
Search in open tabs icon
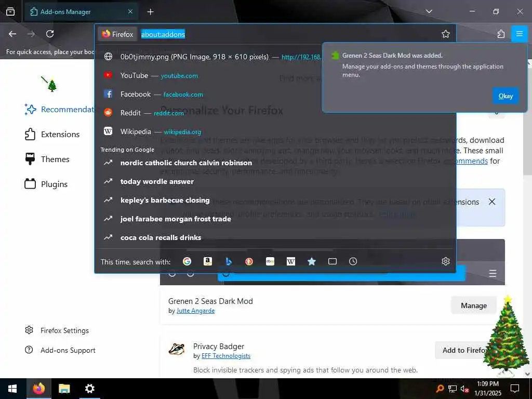coord(332,261)
